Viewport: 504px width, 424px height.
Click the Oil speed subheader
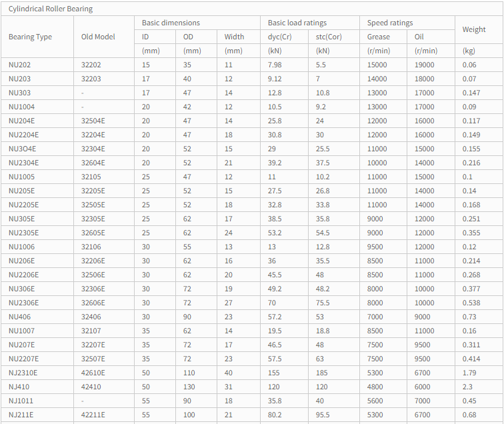(x=419, y=37)
